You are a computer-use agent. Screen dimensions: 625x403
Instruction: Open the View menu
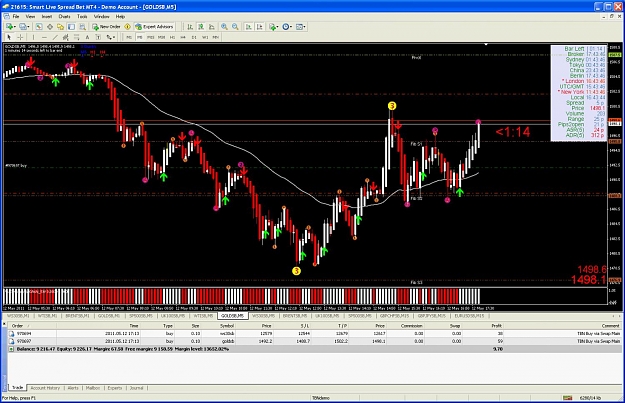30,16
